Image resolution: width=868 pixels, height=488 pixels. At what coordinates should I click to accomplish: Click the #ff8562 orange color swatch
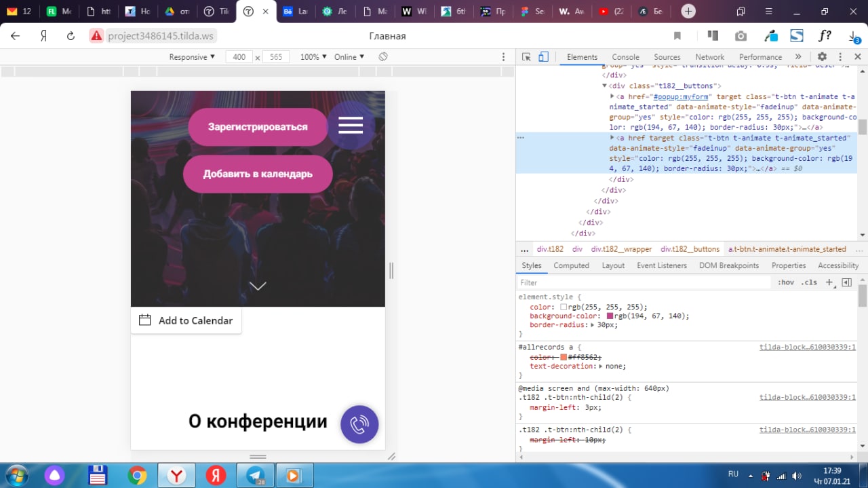click(x=564, y=358)
